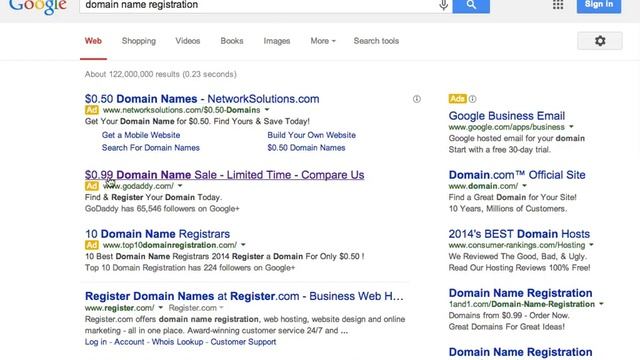Click the microphone voice search icon
Image resolution: width=640 pixels, height=360 pixels.
[444, 5]
